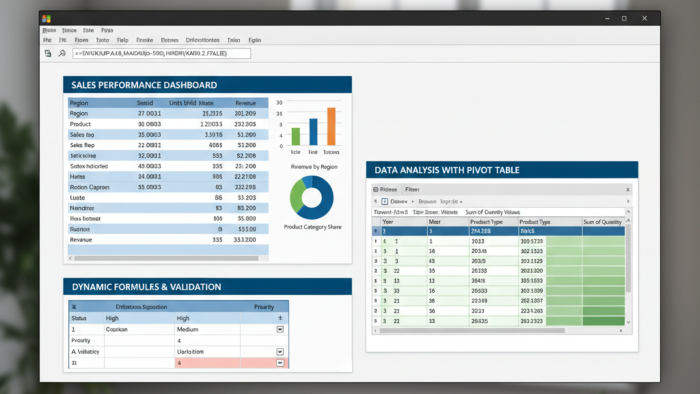Open the Toile menu

point(88,30)
